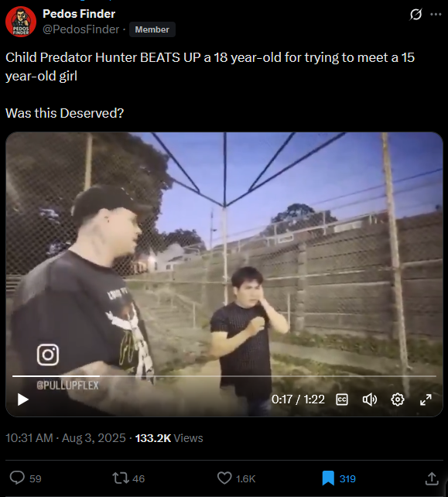Viewport: 448px width, 497px height.
Task: View the 133.2K Views analytics
Action: (x=169, y=438)
